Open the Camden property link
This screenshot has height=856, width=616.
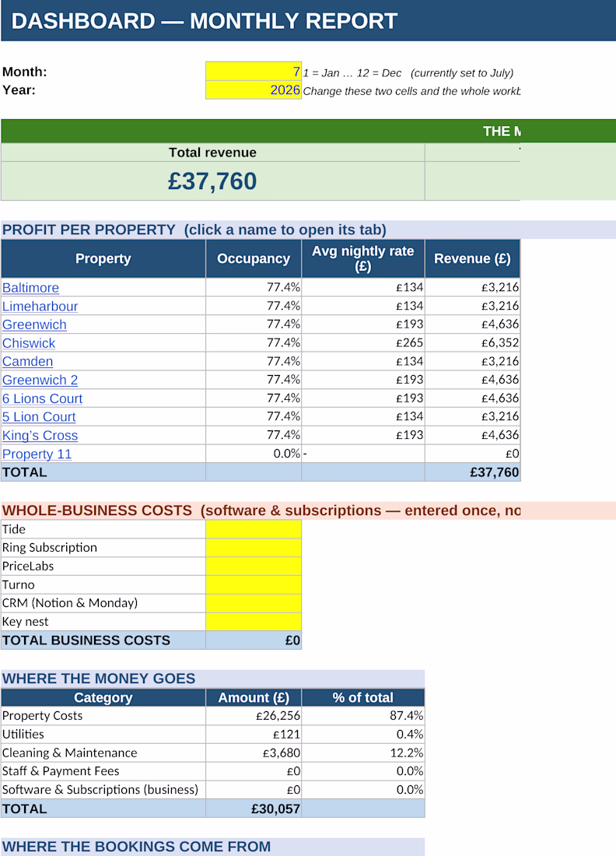(27, 361)
